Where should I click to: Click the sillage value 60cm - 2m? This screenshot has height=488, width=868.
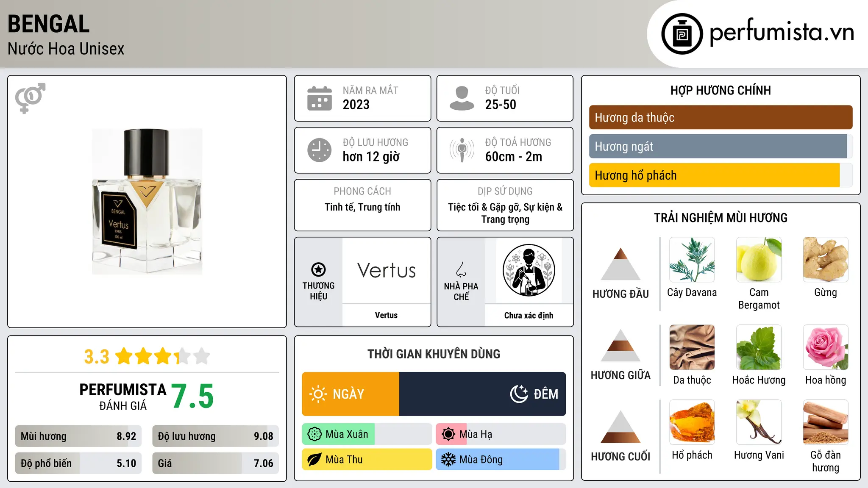tap(514, 157)
